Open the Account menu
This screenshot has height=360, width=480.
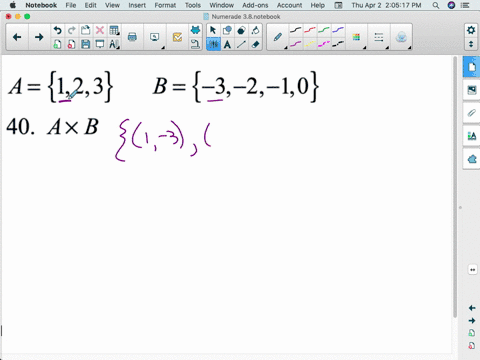(x=289, y=5)
